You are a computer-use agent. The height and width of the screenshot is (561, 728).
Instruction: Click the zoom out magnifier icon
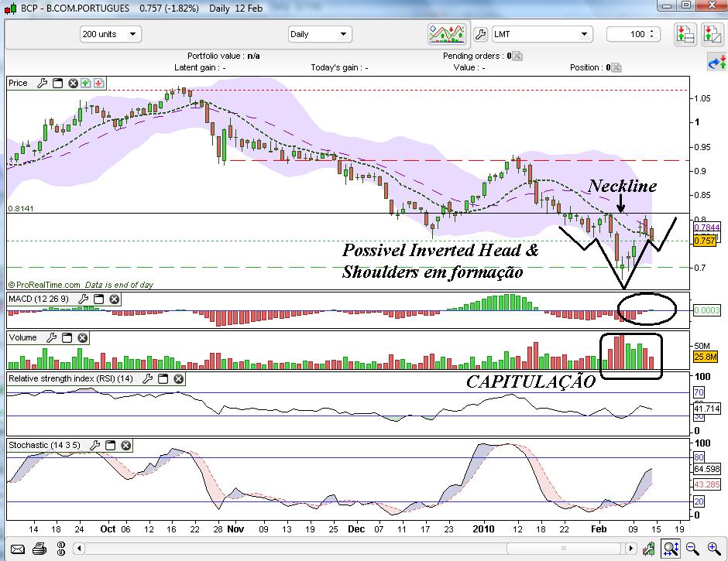[692, 549]
